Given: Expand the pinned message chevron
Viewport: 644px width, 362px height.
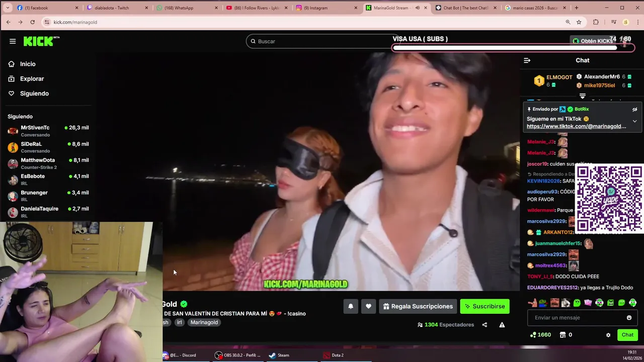Looking at the screenshot, I should click(634, 121).
